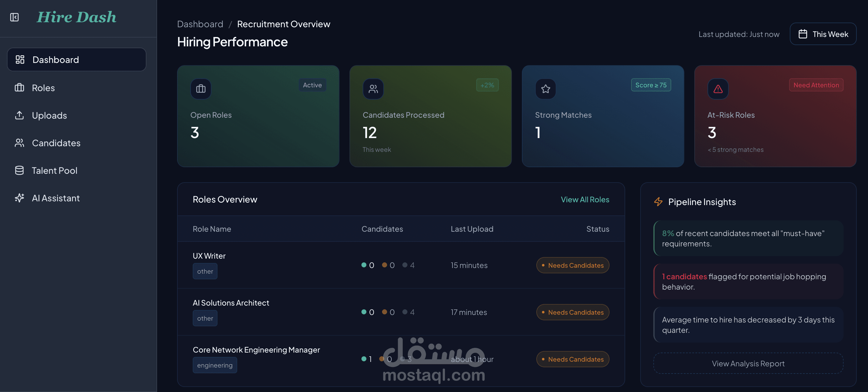
Task: Click orange dot count in UX Writer row
Action: [388, 265]
